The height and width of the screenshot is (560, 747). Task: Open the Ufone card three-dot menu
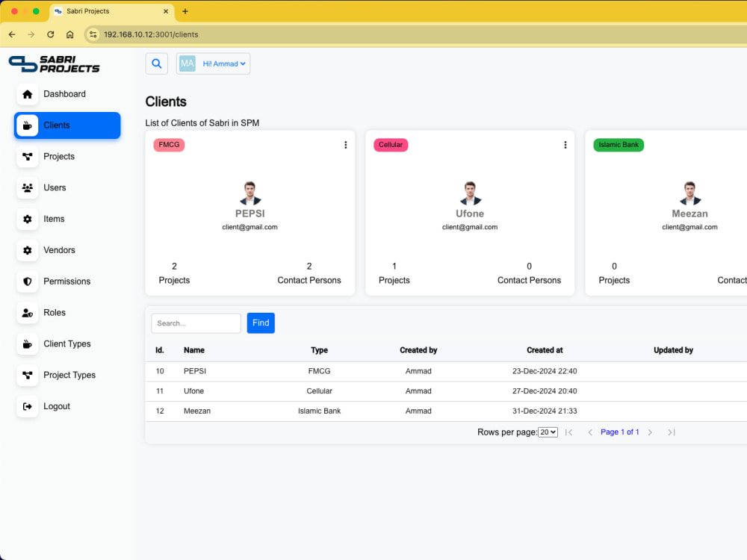click(x=565, y=145)
